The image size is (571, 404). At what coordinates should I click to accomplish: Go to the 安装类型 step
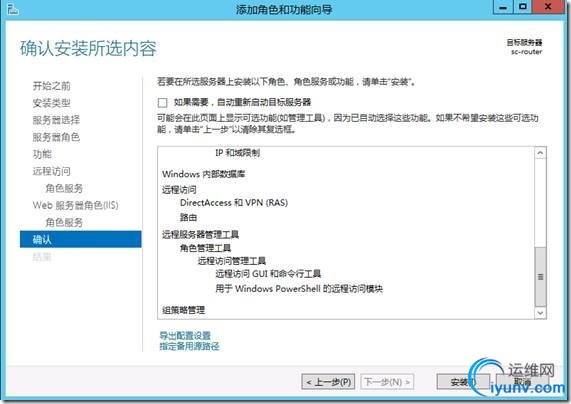[51, 103]
